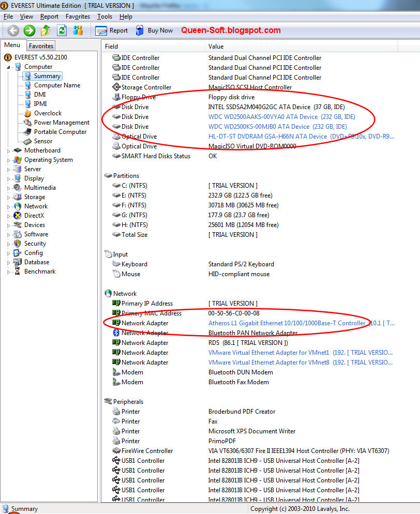Click the Back navigation arrow icon
This screenshot has width=420, height=514.
(x=13, y=31)
